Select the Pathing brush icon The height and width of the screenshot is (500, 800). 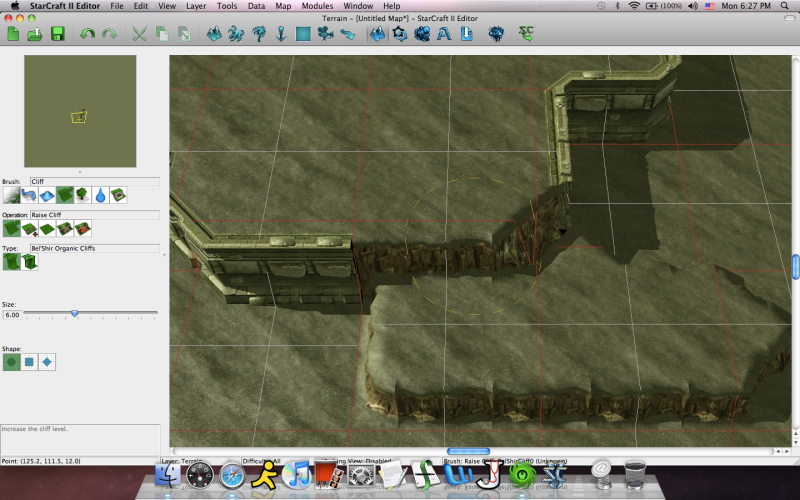click(118, 195)
